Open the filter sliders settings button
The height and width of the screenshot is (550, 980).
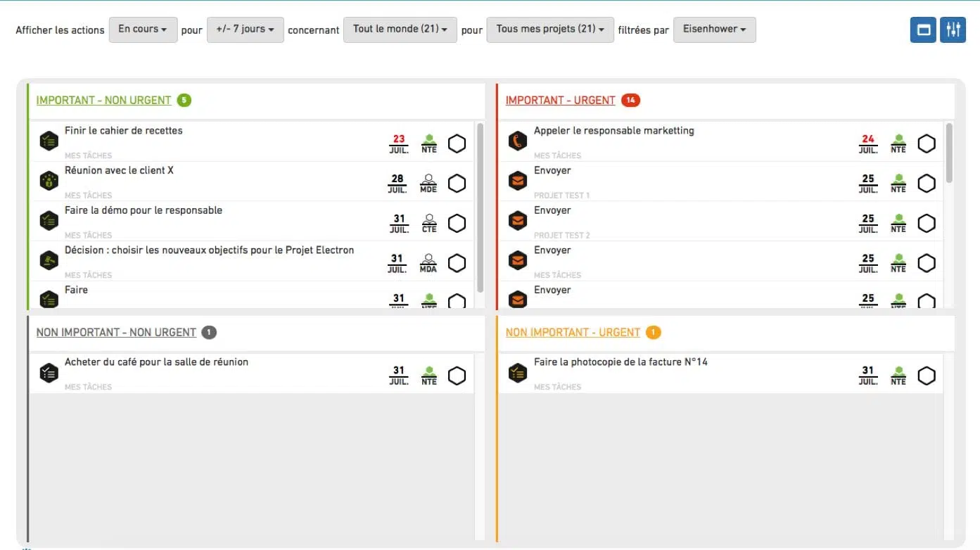(x=953, y=30)
